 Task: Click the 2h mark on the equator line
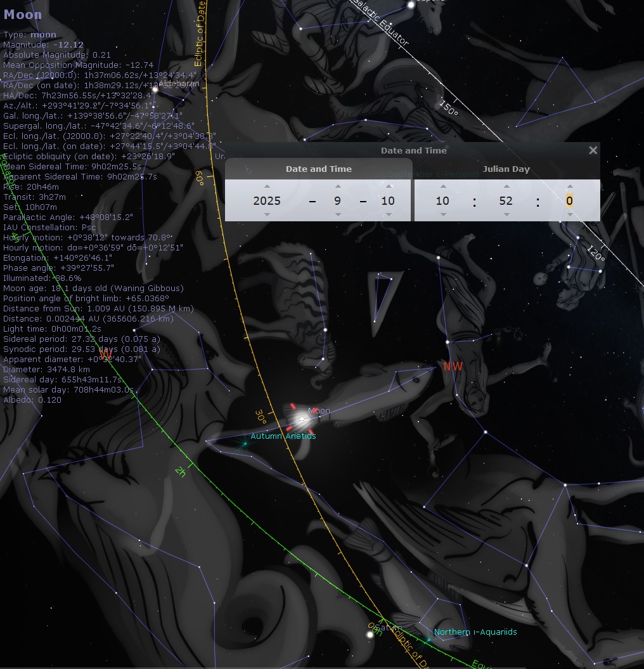[181, 472]
